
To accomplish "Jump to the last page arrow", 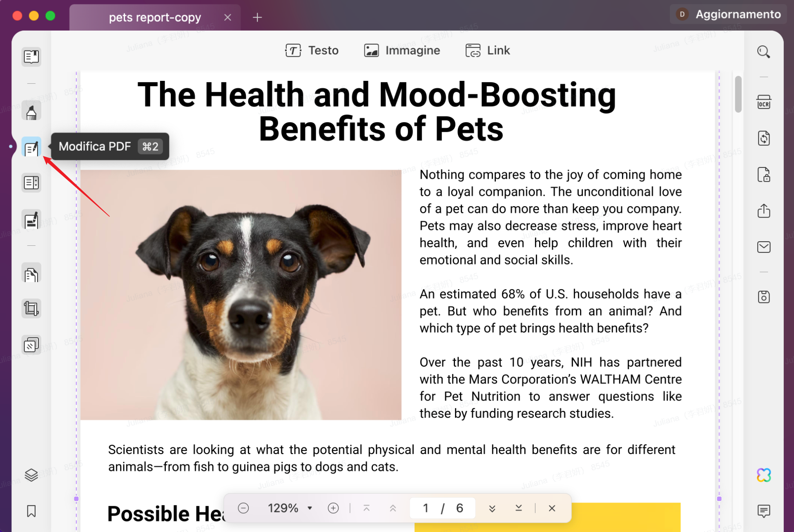I will [518, 508].
